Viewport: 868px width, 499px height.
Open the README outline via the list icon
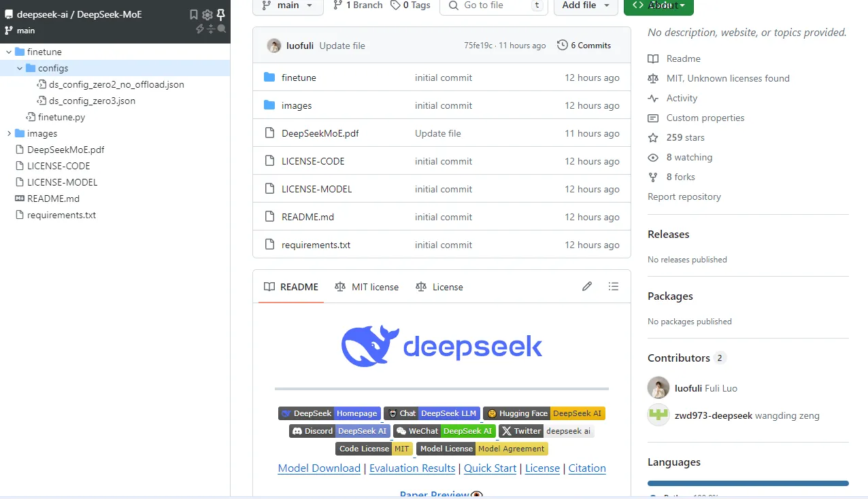613,286
